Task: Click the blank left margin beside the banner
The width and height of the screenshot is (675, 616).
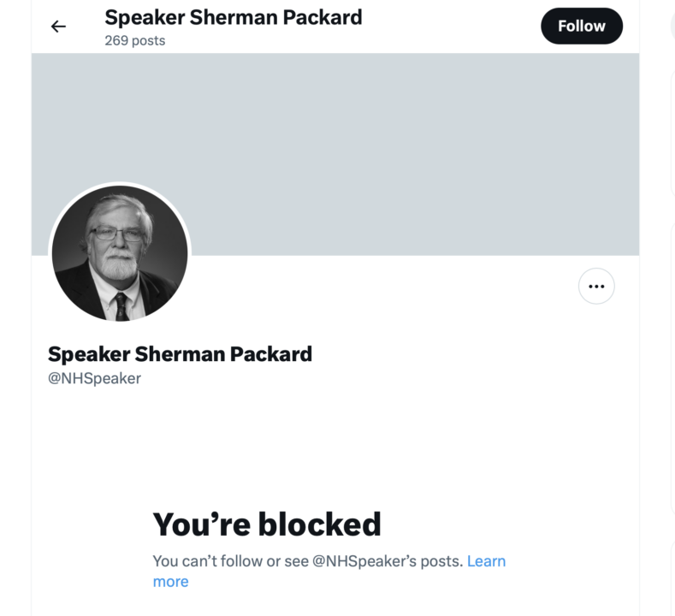Action: point(15,154)
